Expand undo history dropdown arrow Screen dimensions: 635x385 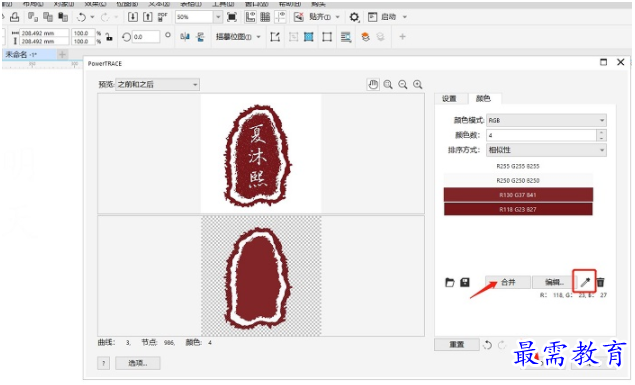[92, 17]
